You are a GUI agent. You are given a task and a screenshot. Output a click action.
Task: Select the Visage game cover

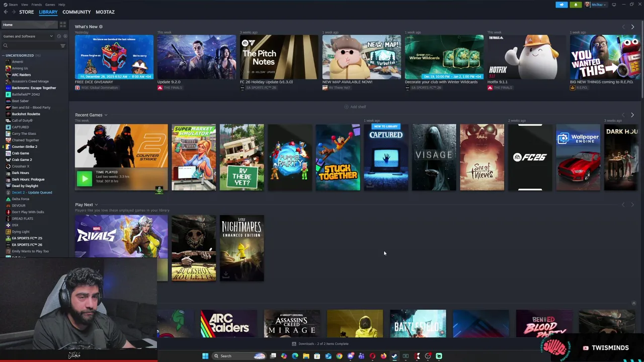434,157
